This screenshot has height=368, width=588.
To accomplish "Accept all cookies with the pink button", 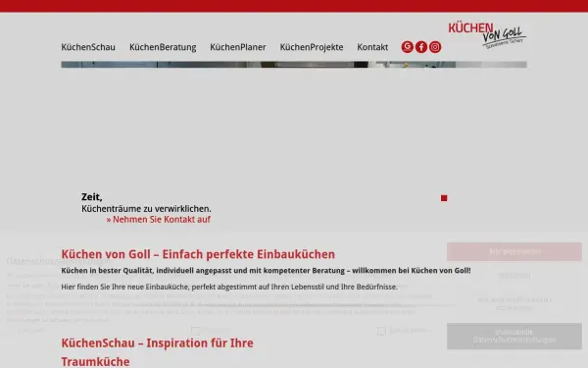I will [514, 251].
